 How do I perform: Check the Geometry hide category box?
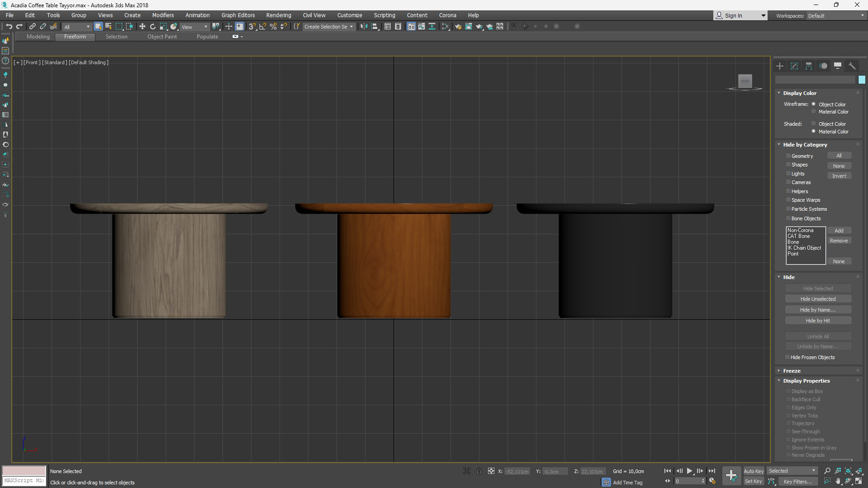coord(788,156)
